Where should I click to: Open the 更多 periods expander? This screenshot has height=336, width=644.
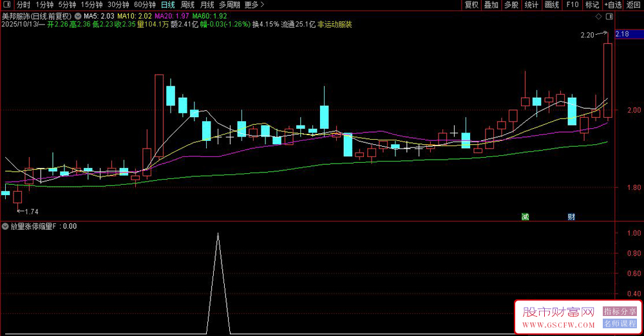254,5
